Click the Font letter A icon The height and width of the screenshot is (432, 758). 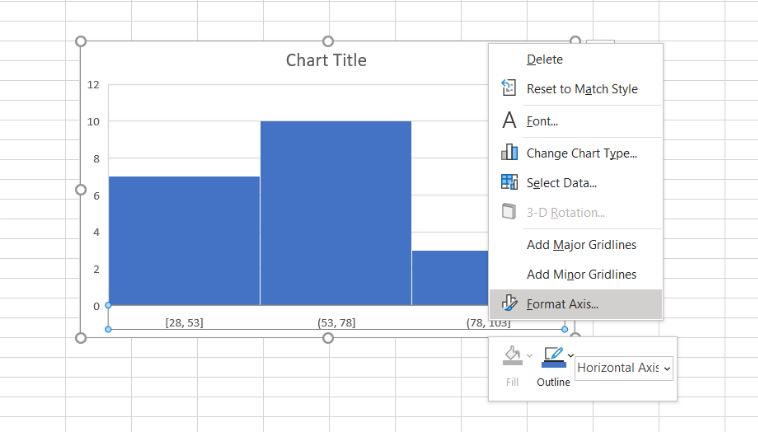[x=509, y=120]
